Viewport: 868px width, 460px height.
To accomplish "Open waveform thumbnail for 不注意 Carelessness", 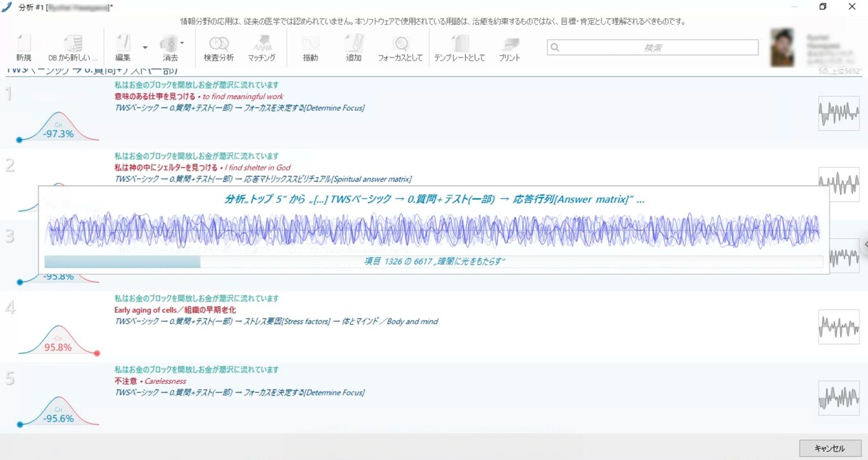I will tap(839, 397).
